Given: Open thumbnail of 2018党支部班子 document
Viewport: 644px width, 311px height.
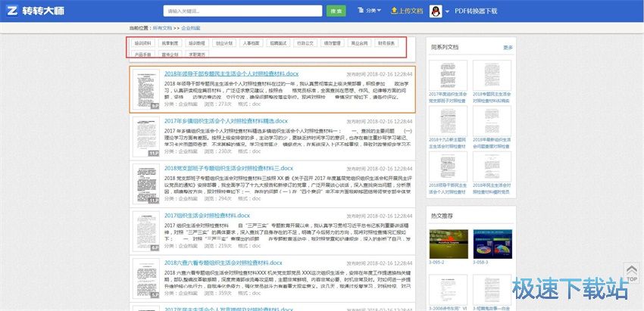Looking at the screenshot, I should (x=145, y=184).
